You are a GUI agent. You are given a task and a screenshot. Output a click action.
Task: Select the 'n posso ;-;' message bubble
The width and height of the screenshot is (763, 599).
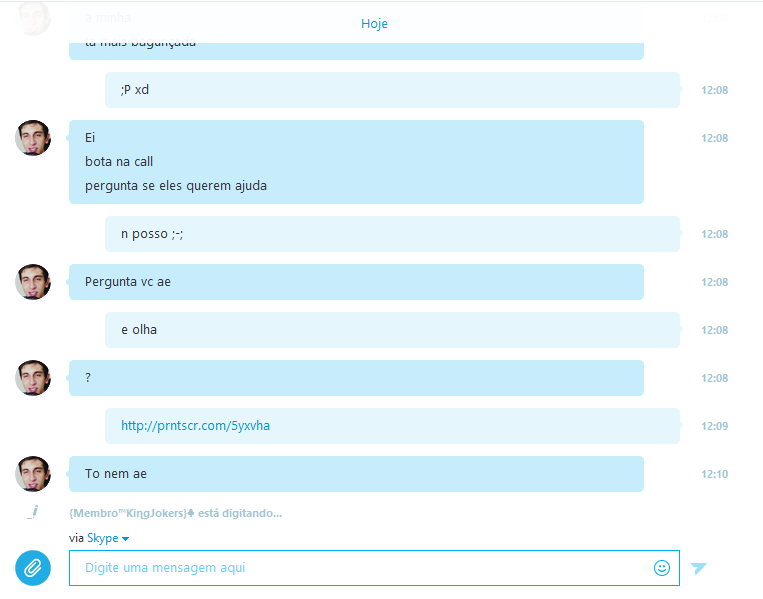tap(392, 234)
